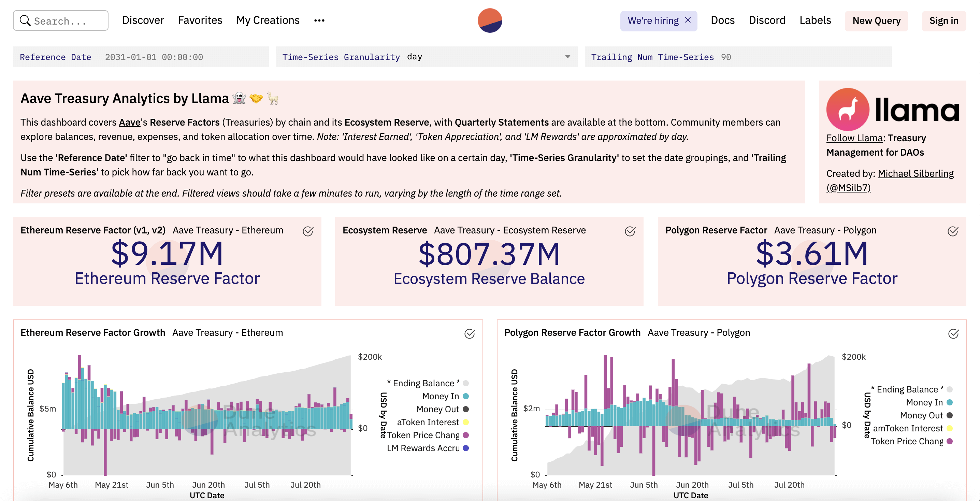Toggle Token Price Chang series in Ethereum legend

click(x=428, y=435)
